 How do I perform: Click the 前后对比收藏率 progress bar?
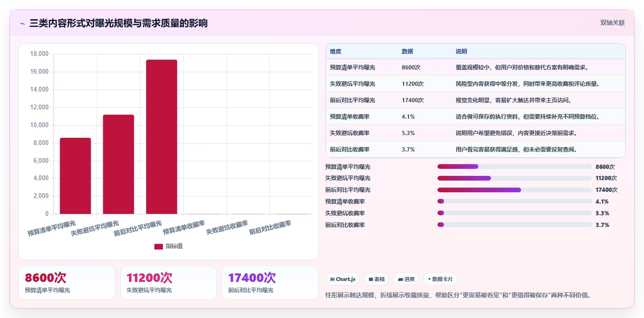point(514,225)
